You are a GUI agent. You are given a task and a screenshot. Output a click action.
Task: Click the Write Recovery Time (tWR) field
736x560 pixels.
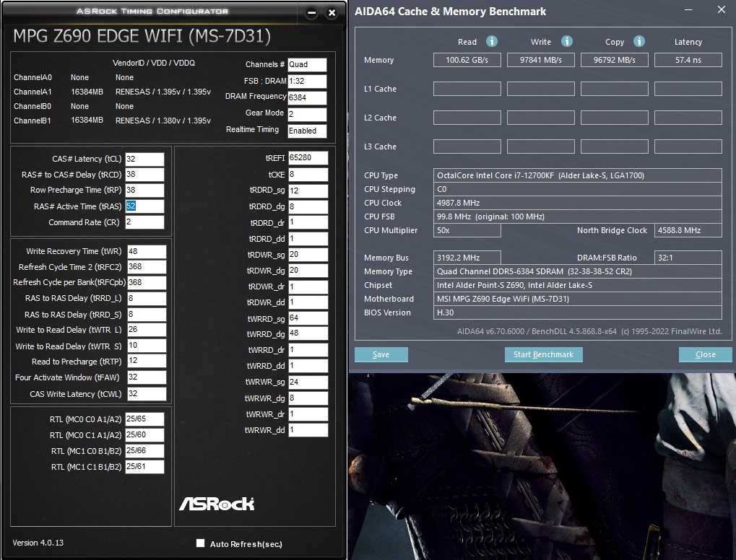point(147,251)
